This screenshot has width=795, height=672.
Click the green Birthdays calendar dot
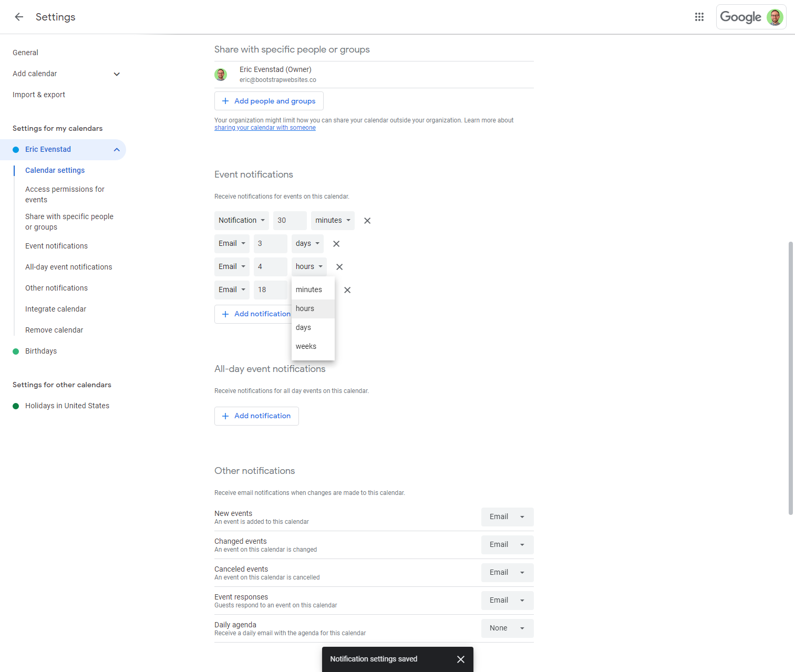16,351
